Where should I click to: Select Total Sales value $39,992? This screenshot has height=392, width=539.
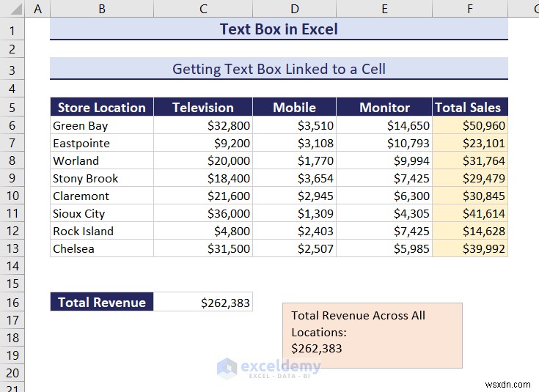[x=470, y=248]
